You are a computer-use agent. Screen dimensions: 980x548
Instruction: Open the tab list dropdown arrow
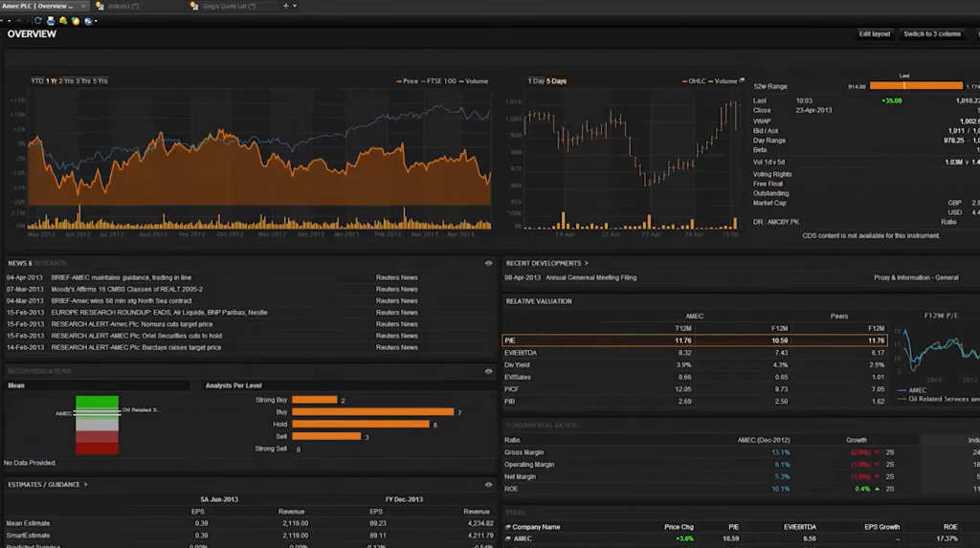point(295,6)
